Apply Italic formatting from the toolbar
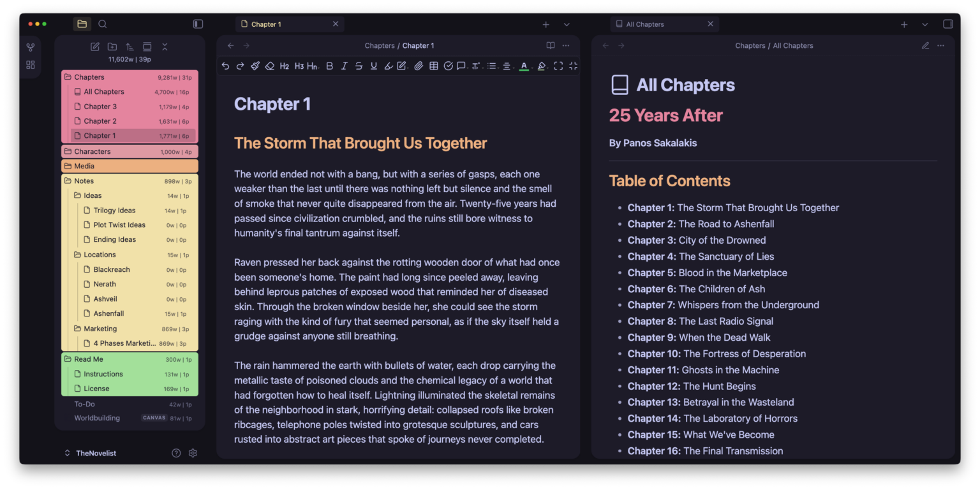 tap(344, 66)
